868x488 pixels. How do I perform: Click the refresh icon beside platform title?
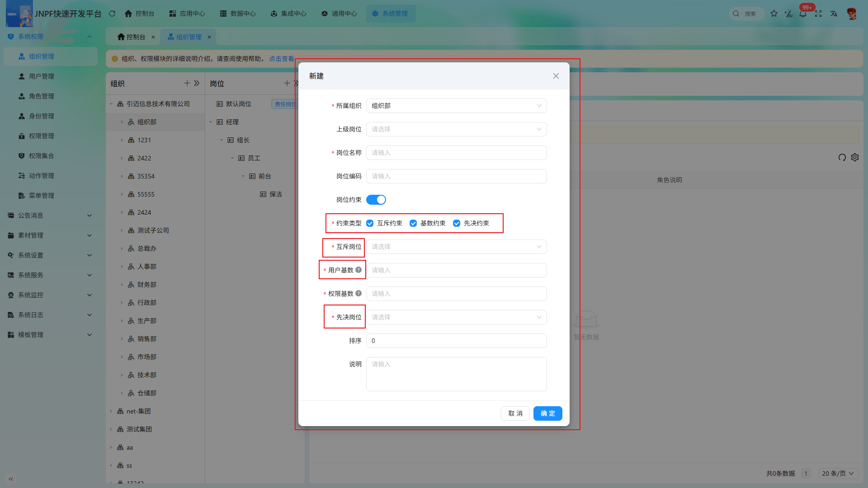coord(112,14)
